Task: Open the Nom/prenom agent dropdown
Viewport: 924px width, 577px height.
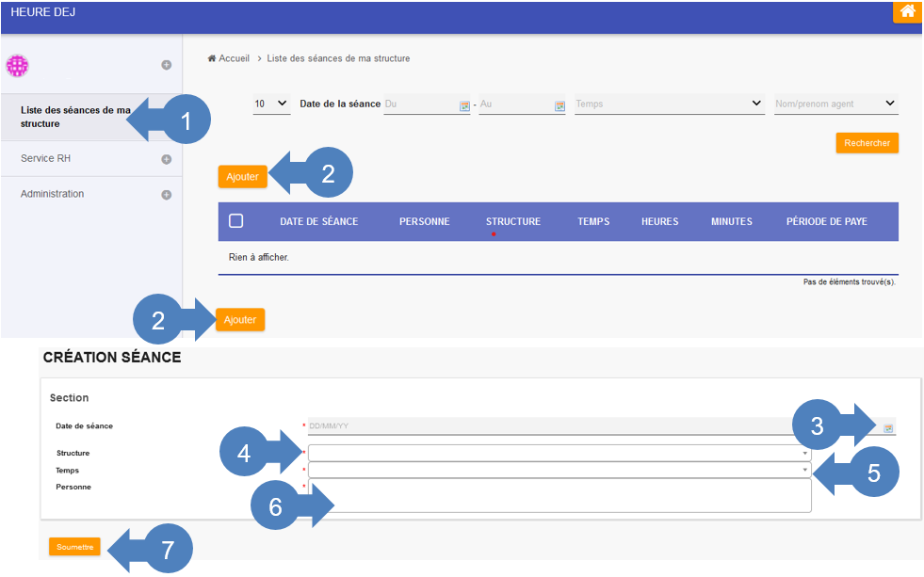Action: click(x=835, y=104)
